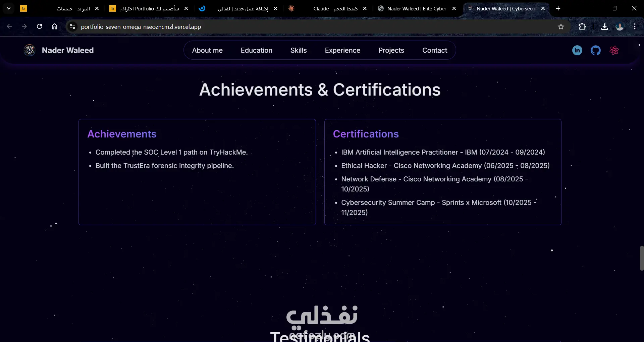Open the browser profile avatar
Image resolution: width=644 pixels, height=342 pixels.
click(620, 26)
